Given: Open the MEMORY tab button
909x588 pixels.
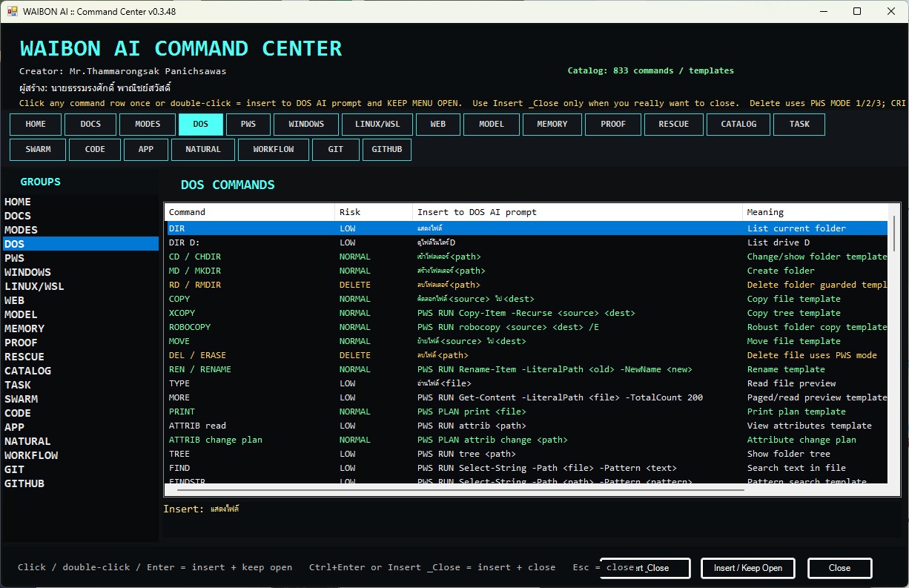Looking at the screenshot, I should [552, 125].
